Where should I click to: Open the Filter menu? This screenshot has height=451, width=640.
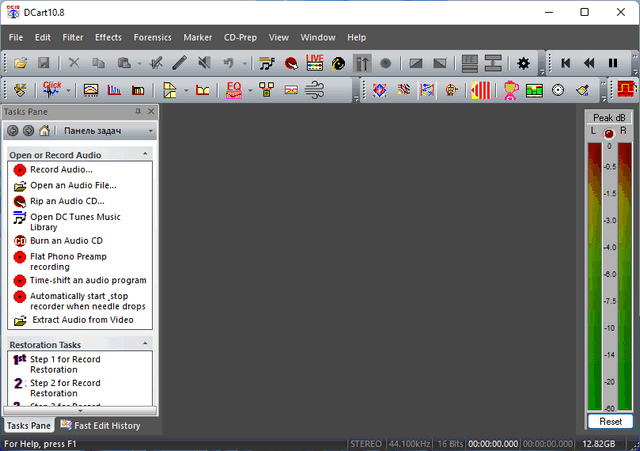coord(73,38)
